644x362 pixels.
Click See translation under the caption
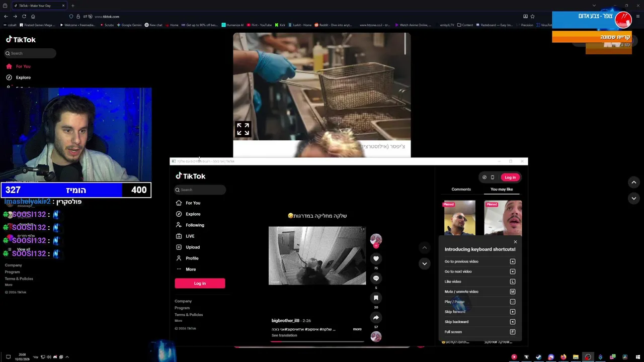(x=284, y=335)
